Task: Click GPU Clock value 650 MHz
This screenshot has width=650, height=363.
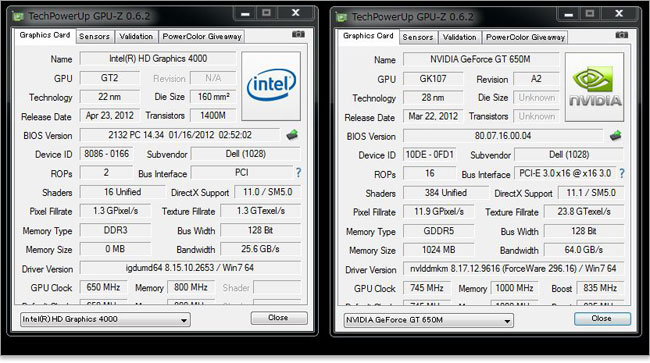Action: 103,287
